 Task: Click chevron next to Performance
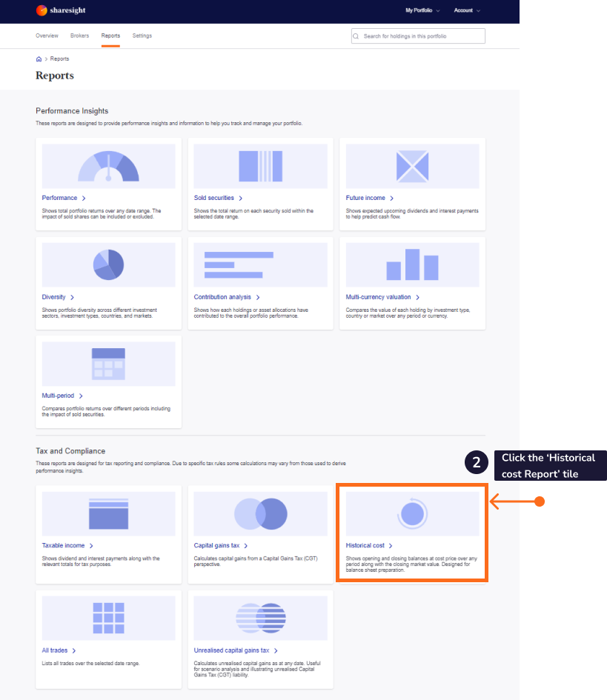point(84,199)
